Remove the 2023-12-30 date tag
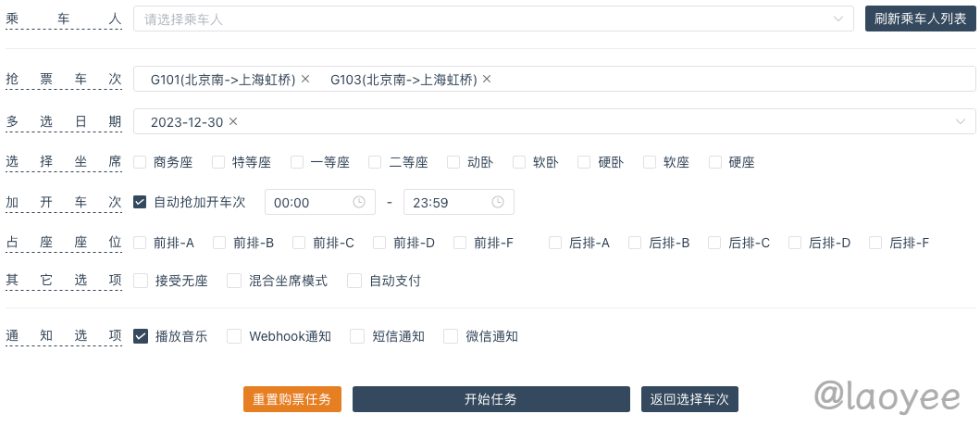Screen dimensions: 980x439 (x=233, y=122)
